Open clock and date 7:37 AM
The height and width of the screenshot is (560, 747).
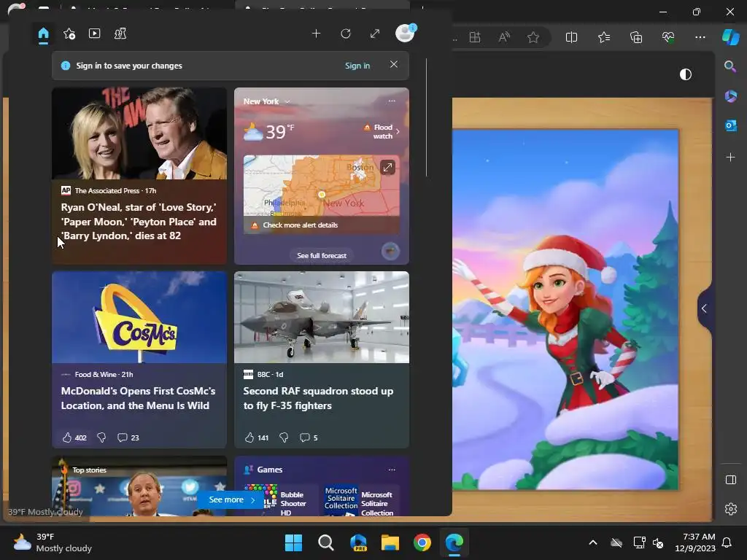pyautogui.click(x=695, y=542)
